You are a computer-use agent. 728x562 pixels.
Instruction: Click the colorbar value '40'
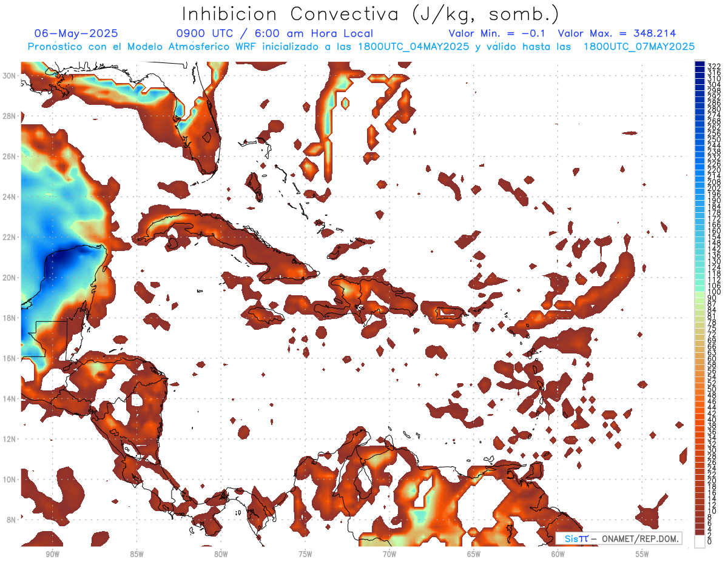click(x=712, y=420)
